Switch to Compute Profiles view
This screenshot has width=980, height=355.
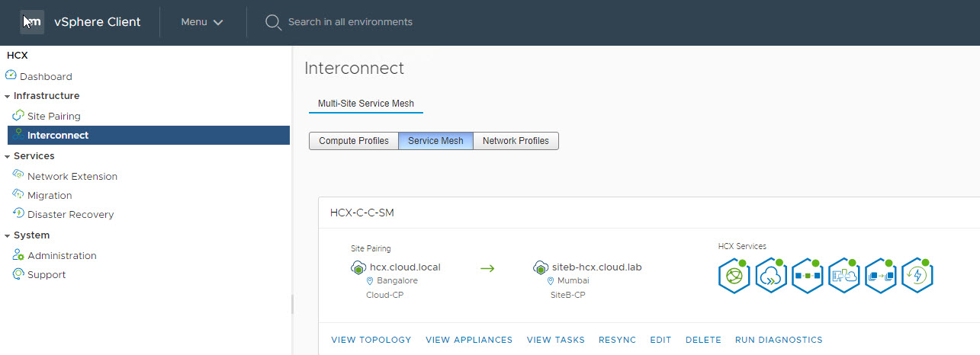coord(353,141)
